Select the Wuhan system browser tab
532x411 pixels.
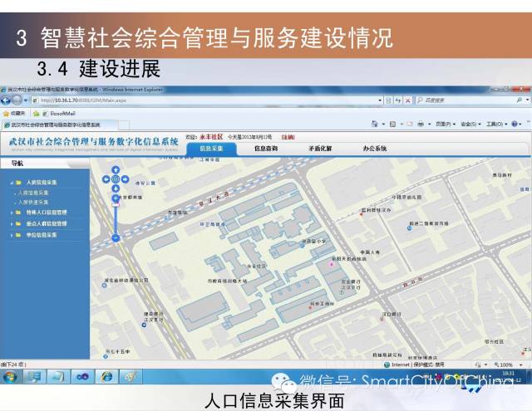pyautogui.click(x=59, y=125)
